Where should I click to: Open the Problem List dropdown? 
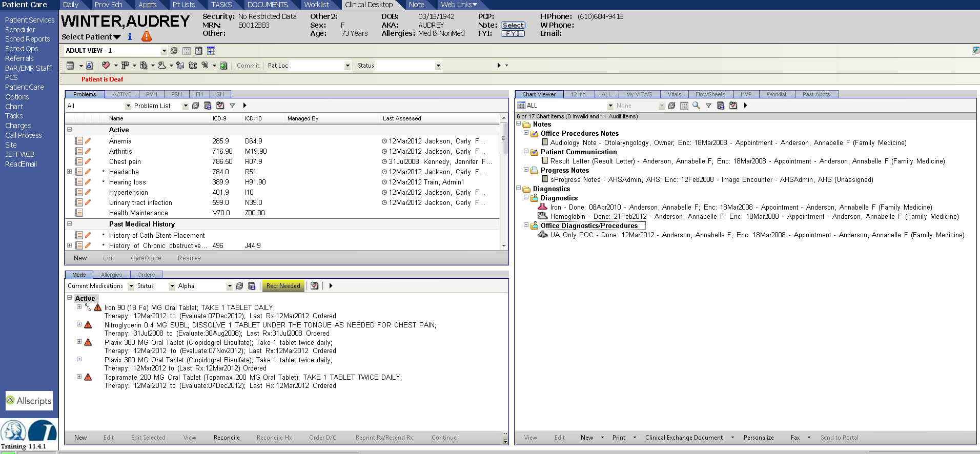click(x=186, y=106)
